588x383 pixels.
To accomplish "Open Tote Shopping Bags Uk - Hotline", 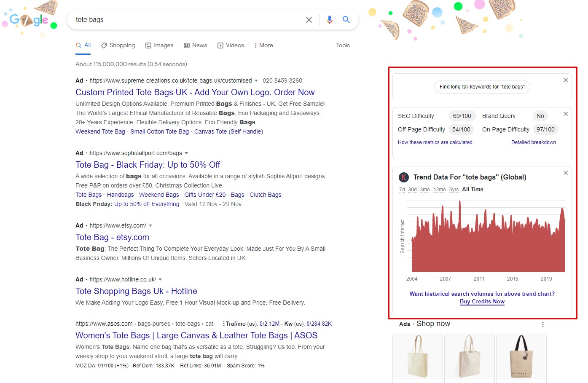I will point(137,291).
